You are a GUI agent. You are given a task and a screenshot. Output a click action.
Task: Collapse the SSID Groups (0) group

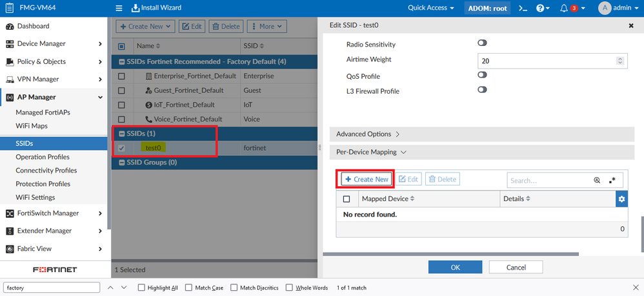(121, 162)
